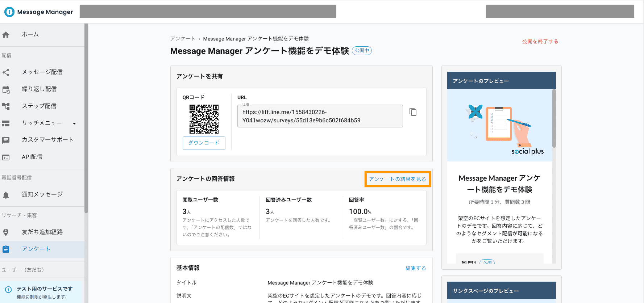
Task: Open ステップ配信 menu item
Action: [x=39, y=106]
